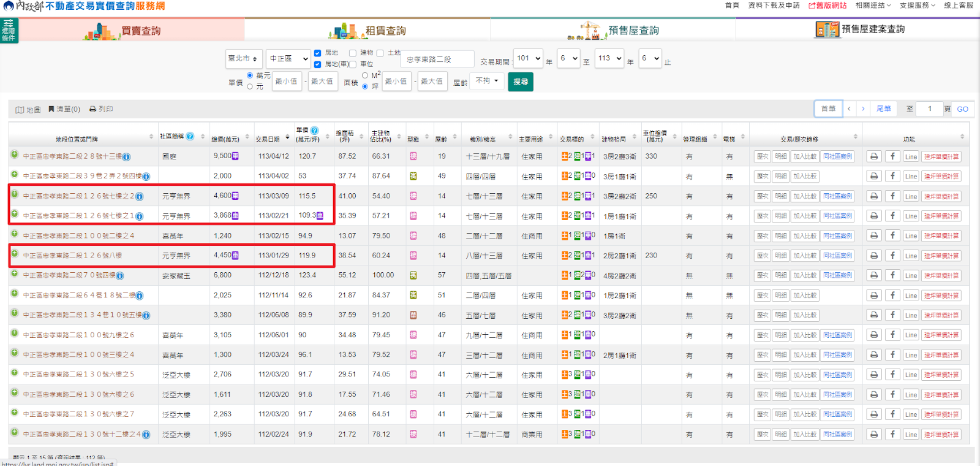Viewport: 980px width, 466px height.
Task: Open the 中正區 district dropdown
Action: (288, 59)
